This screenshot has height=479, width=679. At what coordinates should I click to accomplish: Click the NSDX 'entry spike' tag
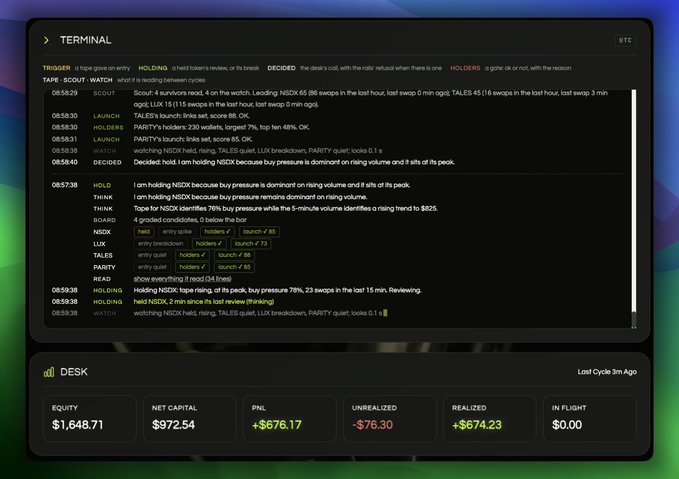coord(177,232)
